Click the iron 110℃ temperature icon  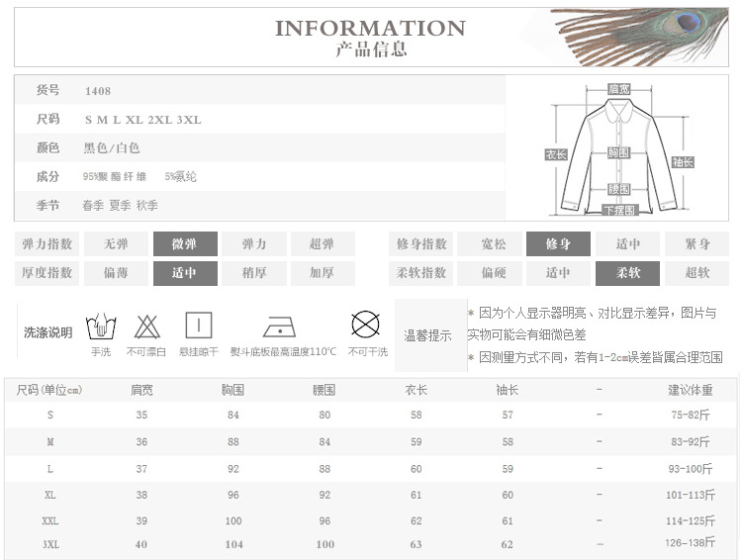click(279, 327)
